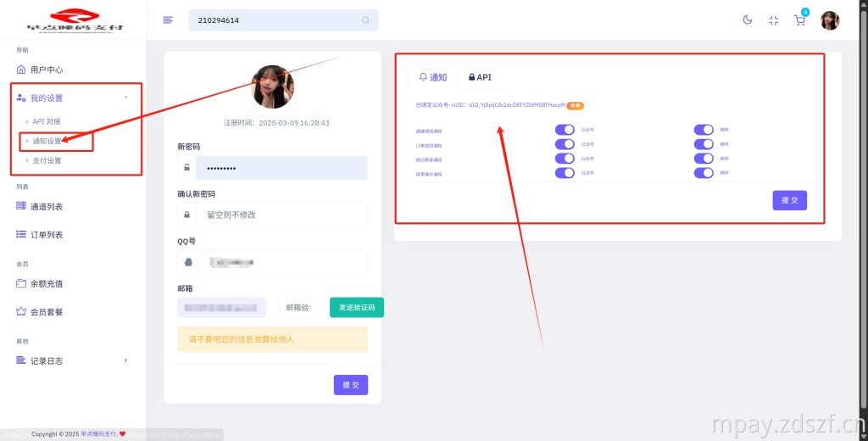Image resolution: width=868 pixels, height=441 pixels.
Task: Click the fullscreen toggle icon
Action: tap(773, 20)
